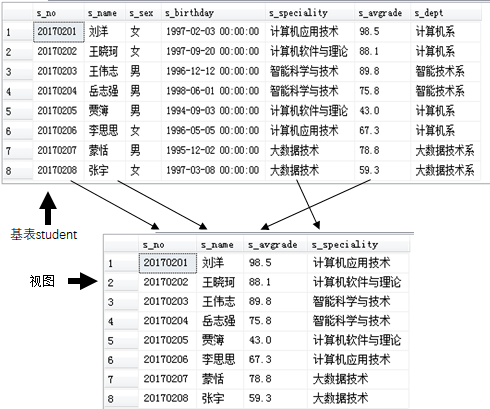Screen dimensions: 490x409
Task: Select birthday 1996-12-12 00:00:00 cell
Action: [213, 71]
